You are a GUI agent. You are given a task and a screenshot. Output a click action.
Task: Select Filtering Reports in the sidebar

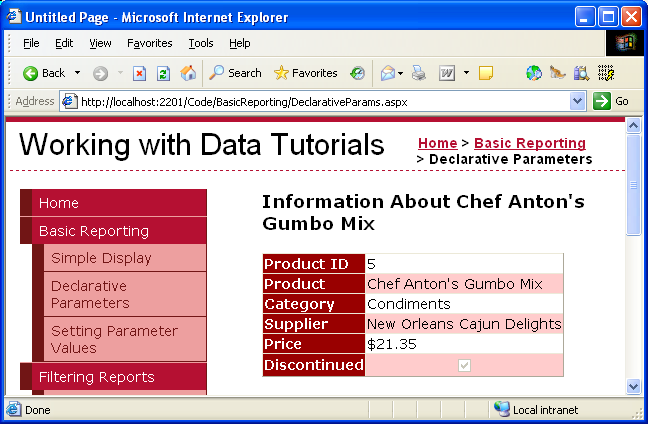point(96,377)
